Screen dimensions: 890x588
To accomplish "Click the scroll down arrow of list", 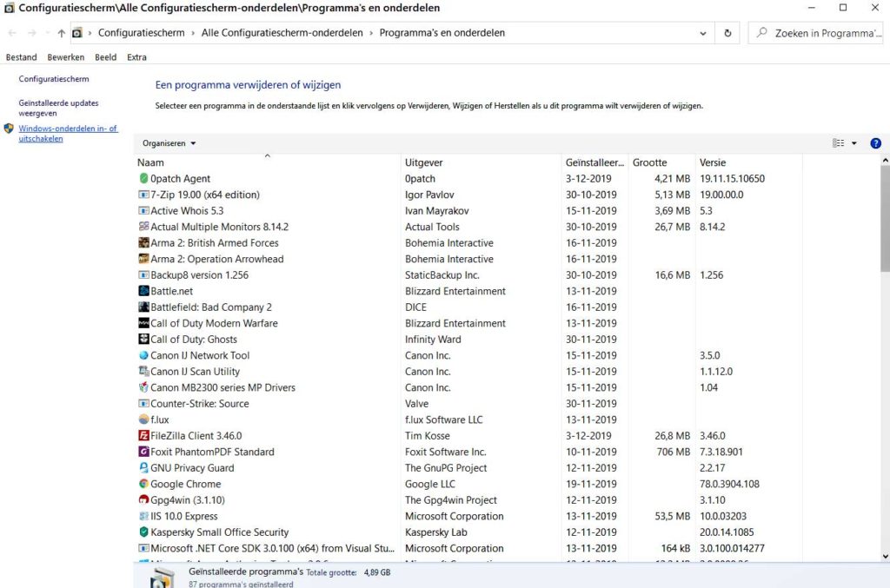I will (885, 557).
